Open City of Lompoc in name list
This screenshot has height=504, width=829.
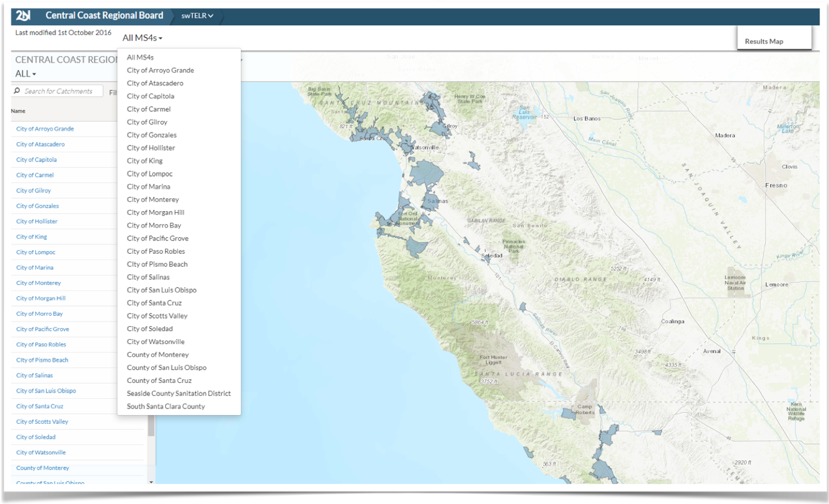pos(36,252)
